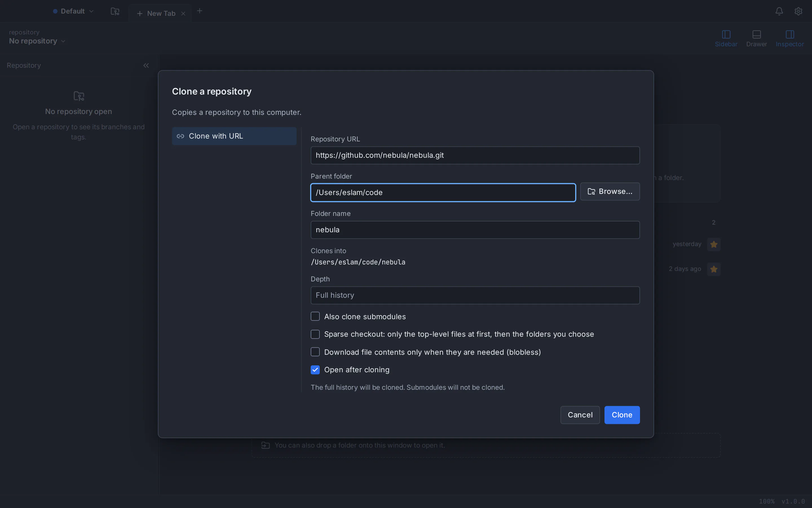The height and width of the screenshot is (508, 812).
Task: Toggle favorite star for 2 days ago repository
Action: 714,269
